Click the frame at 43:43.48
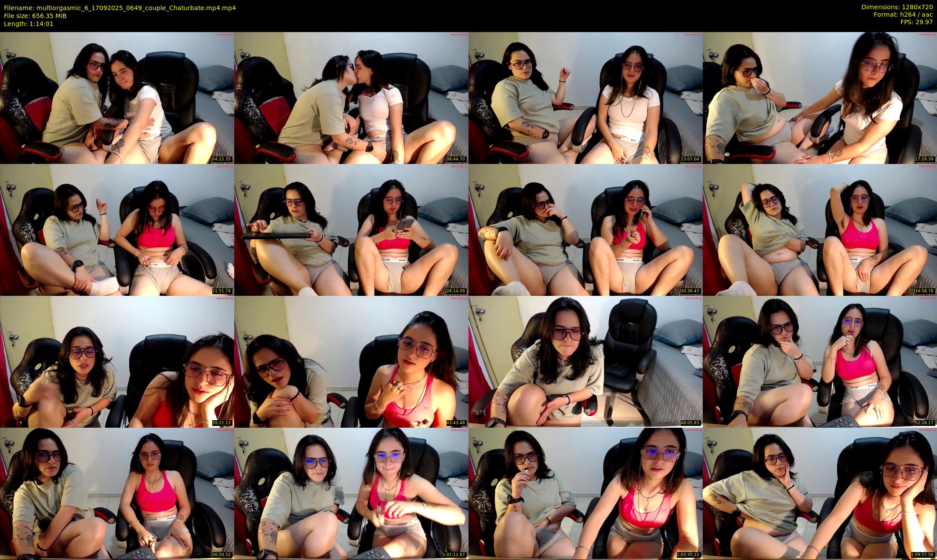The height and width of the screenshot is (560, 937). [x=351, y=361]
